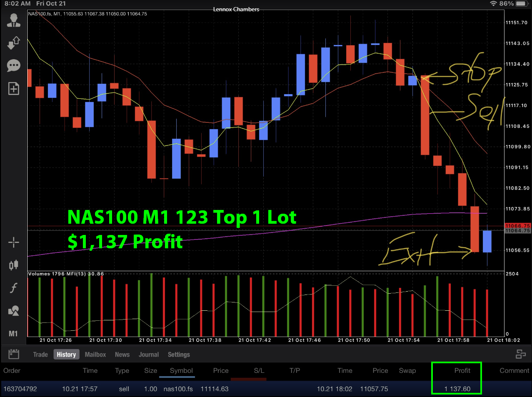Select order 163704792 row

point(266,389)
